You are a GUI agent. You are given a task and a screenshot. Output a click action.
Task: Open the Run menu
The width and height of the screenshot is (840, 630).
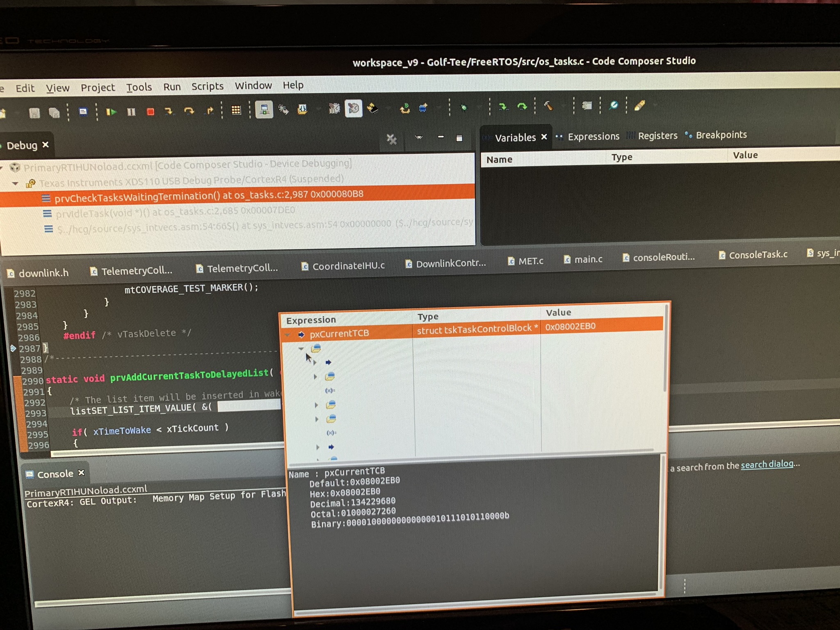click(171, 86)
